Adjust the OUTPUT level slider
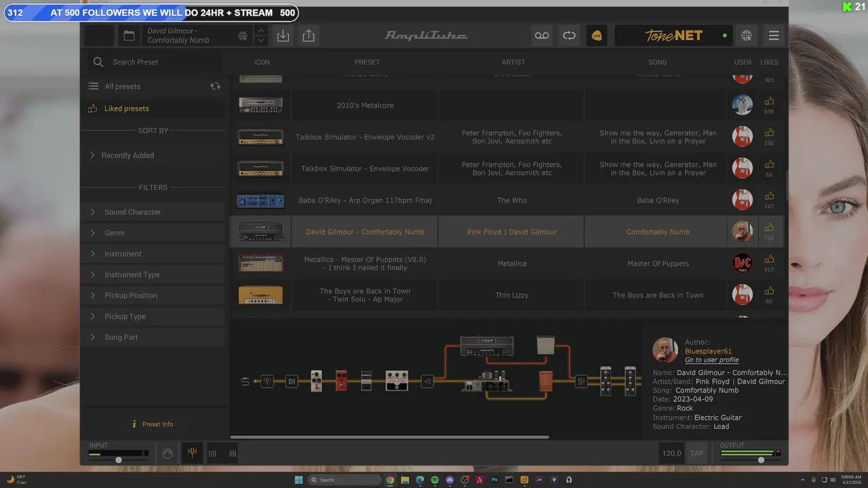Viewport: 868px width, 488px height. (x=761, y=460)
